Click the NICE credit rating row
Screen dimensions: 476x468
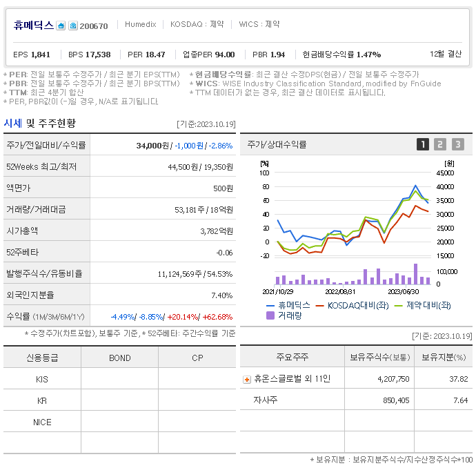click(119, 422)
